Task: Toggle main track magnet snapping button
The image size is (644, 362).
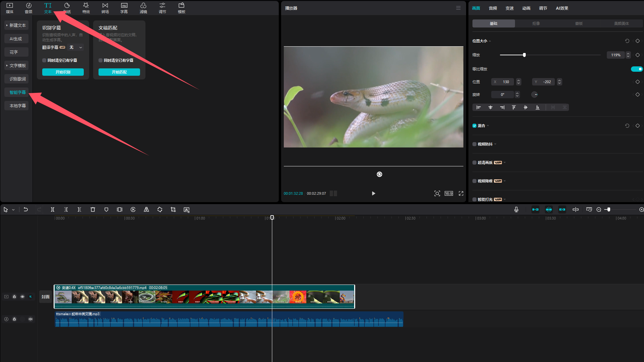Action: (x=535, y=209)
